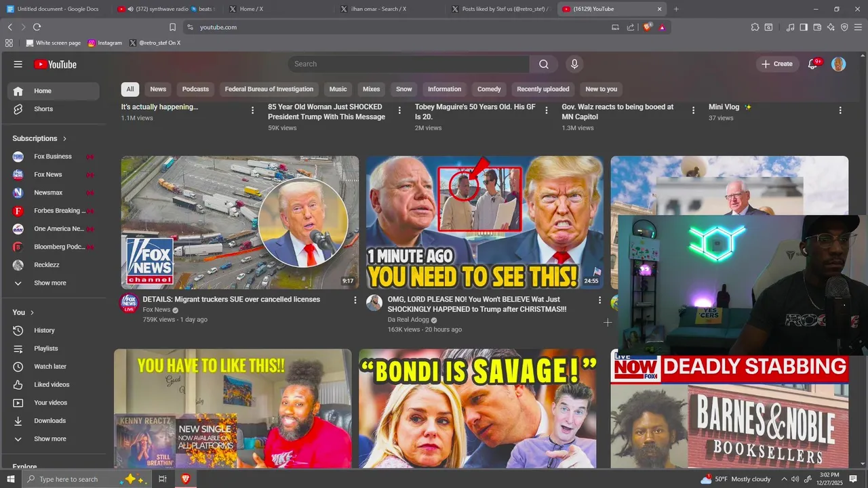Open Downloads in sidebar
This screenshot has height=488, width=868.
coord(53,421)
